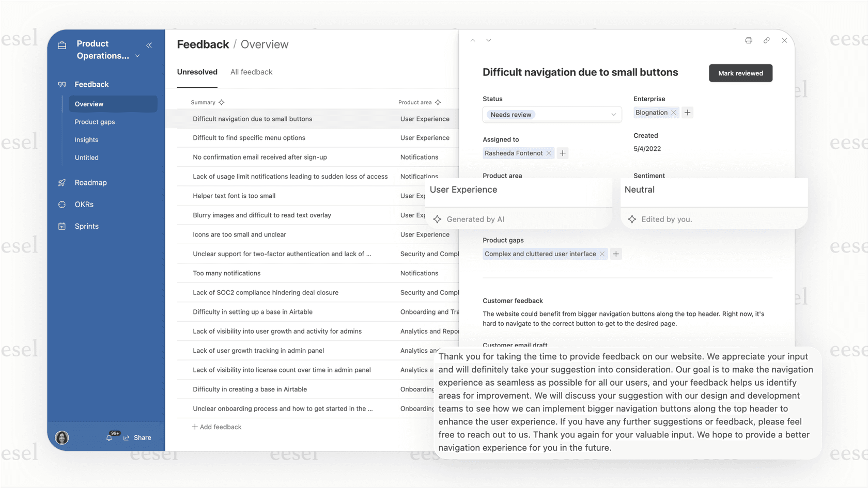This screenshot has height=488, width=868.
Task: Click plus icon beside Blognation tag
Action: pyautogui.click(x=687, y=112)
